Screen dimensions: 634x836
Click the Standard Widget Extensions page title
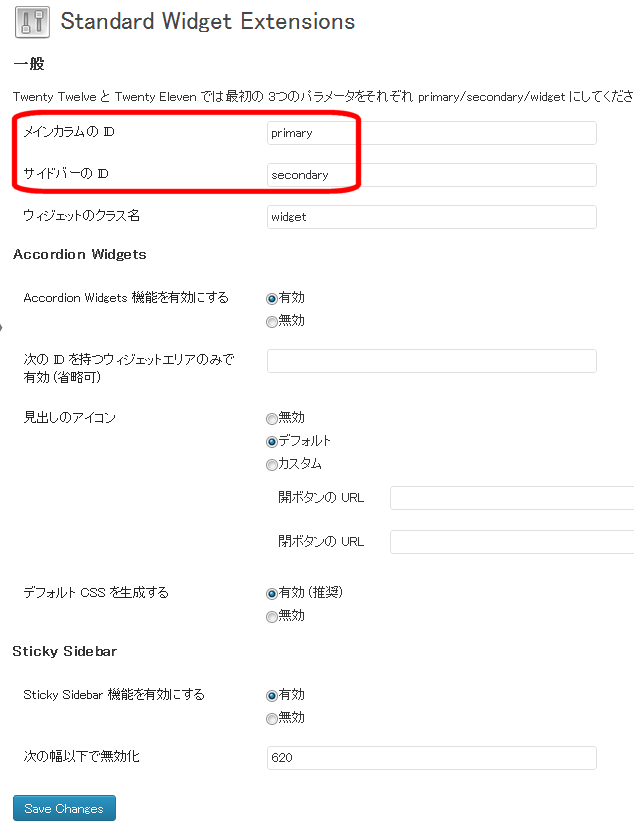(x=207, y=22)
